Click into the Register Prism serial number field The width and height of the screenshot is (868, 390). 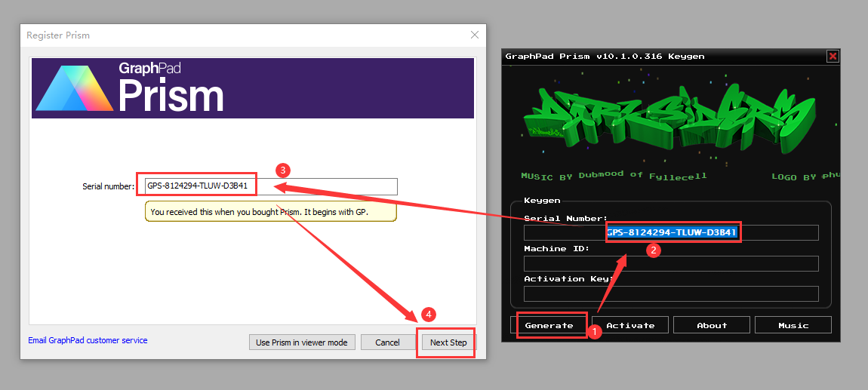coord(325,186)
